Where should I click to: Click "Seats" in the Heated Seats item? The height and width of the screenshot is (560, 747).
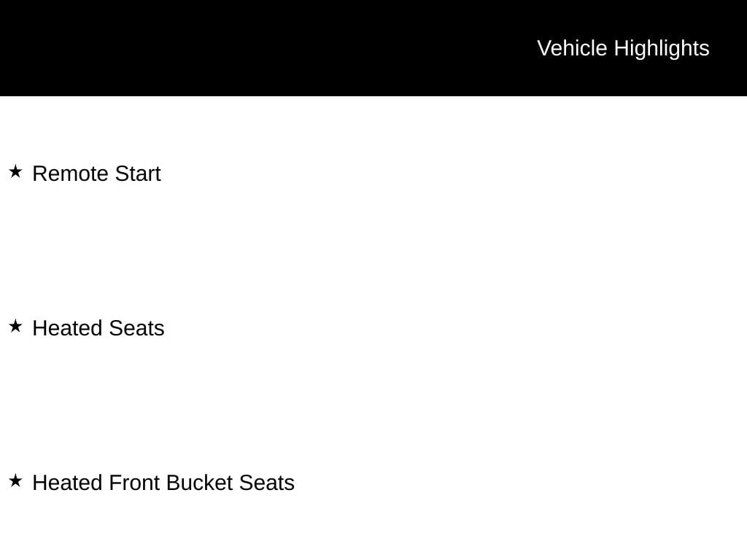click(136, 329)
